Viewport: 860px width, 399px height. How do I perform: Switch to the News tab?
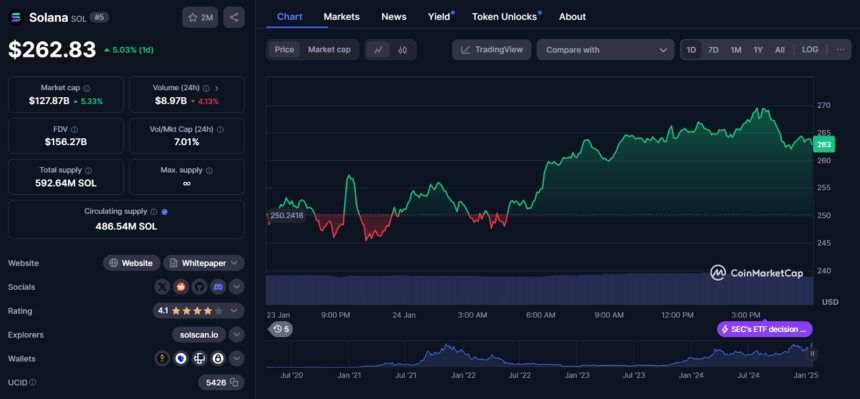[x=394, y=16]
